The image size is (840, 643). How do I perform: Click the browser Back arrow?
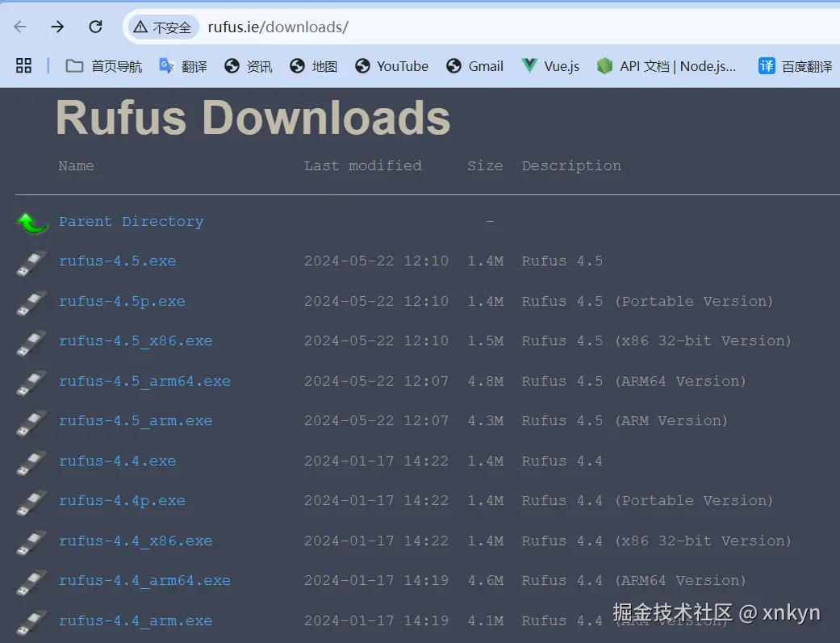click(20, 27)
